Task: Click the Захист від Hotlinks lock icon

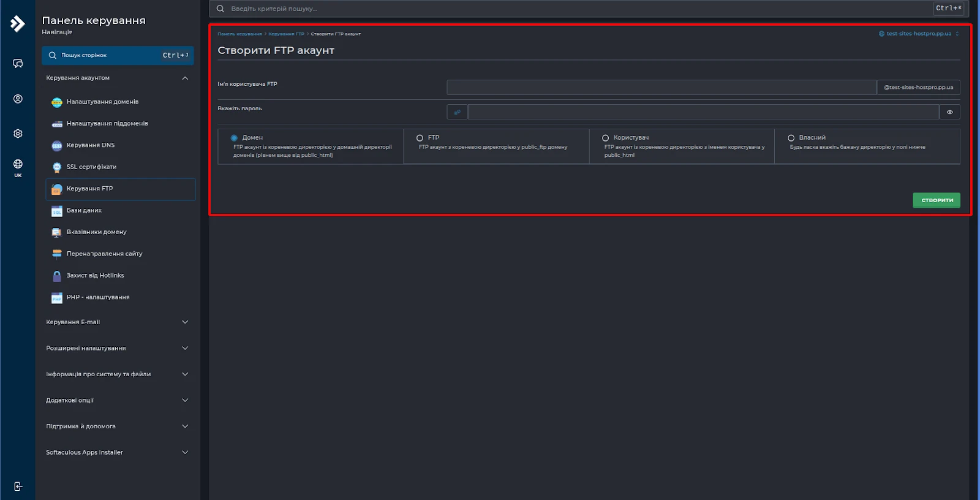Action: coord(57,276)
